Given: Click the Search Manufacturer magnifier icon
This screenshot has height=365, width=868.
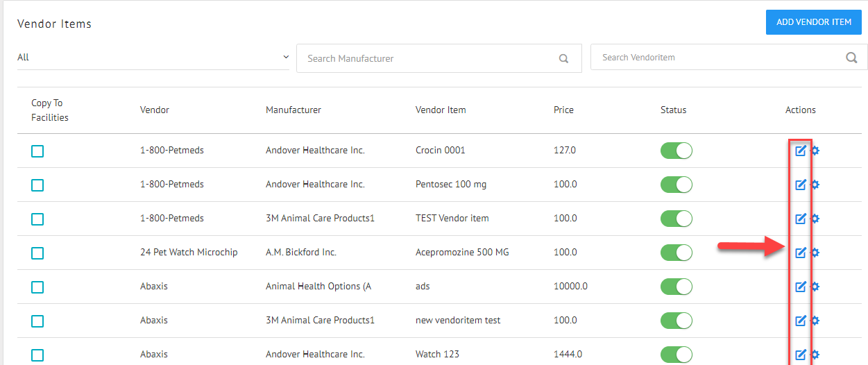Looking at the screenshot, I should coord(563,59).
